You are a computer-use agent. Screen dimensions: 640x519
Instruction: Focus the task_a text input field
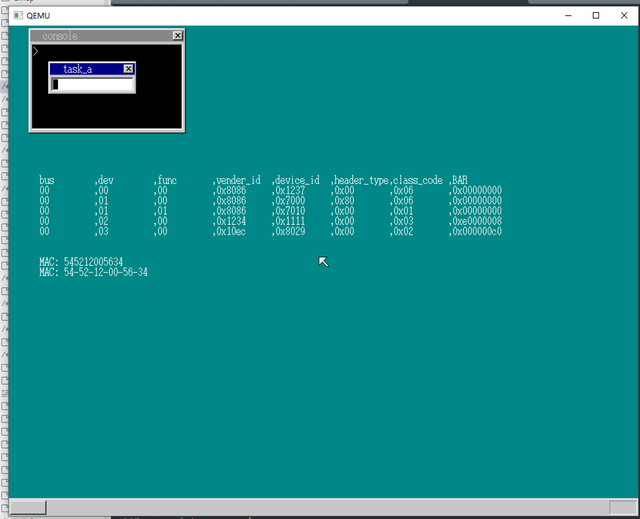click(x=92, y=84)
